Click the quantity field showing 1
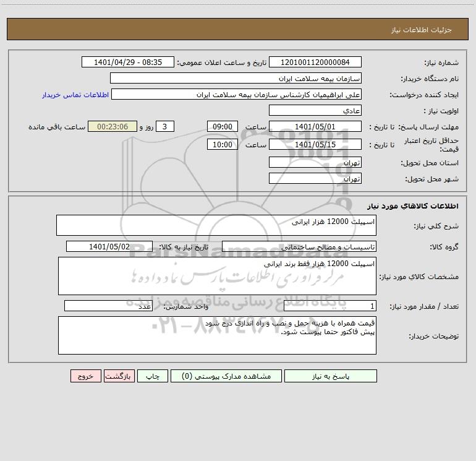 coord(330,306)
